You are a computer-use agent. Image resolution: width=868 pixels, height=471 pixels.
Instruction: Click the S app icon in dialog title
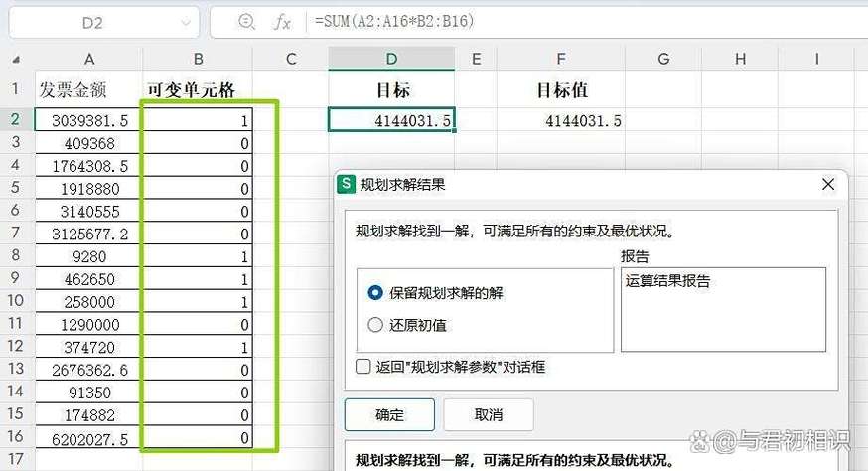(346, 184)
